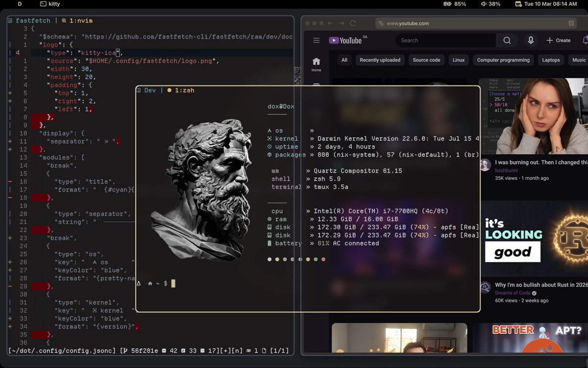Click the "type": "kitty-icat" line
The width and height of the screenshot is (588, 368).
tap(85, 53)
